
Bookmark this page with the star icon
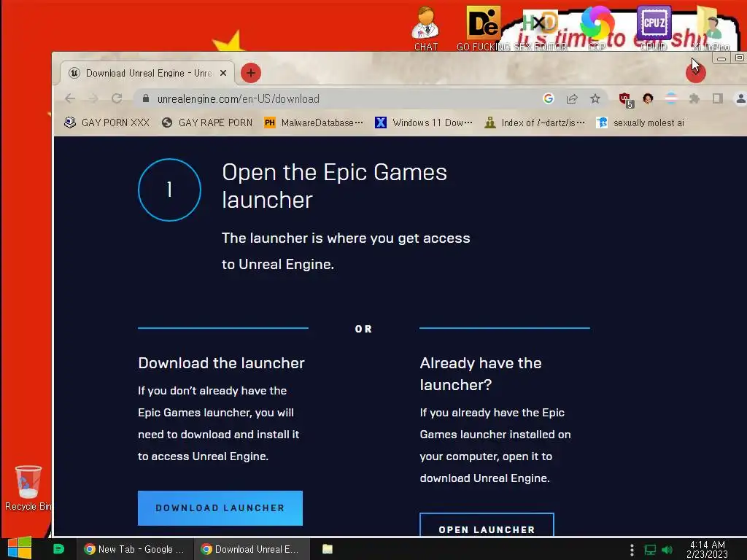tap(595, 98)
